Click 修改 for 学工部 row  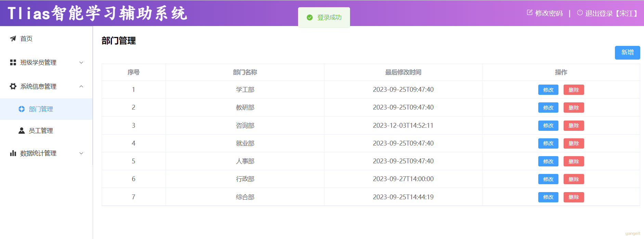(x=548, y=90)
